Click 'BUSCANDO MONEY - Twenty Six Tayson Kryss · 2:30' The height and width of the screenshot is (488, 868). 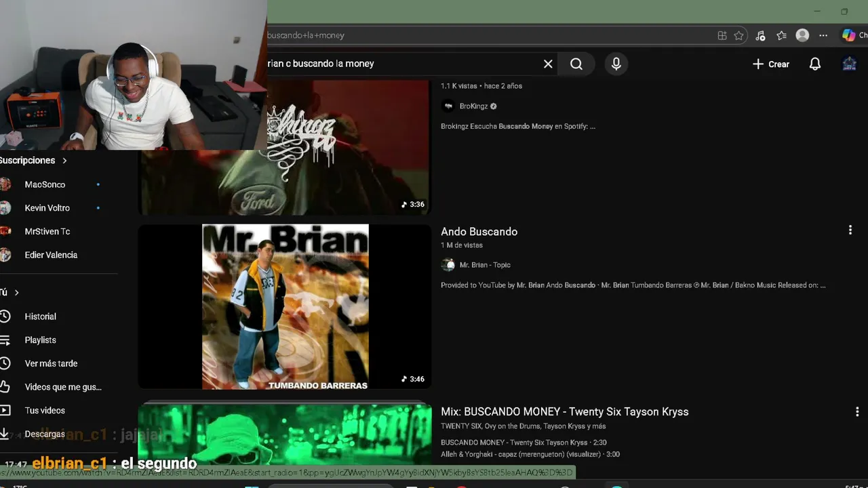[x=524, y=443]
